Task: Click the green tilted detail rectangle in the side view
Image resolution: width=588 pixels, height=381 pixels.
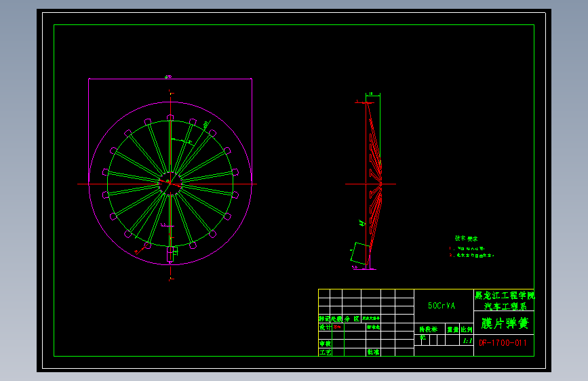Action: [359, 253]
